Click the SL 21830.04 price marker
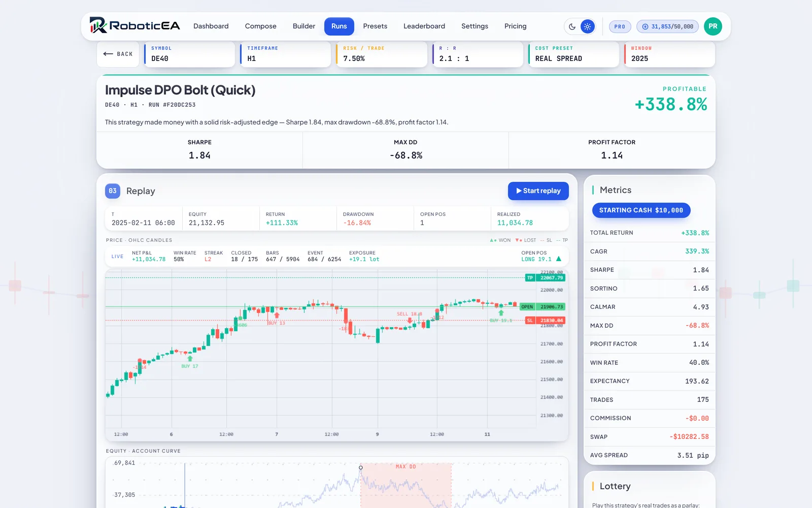Screen dimensions: 812x508 545,321
